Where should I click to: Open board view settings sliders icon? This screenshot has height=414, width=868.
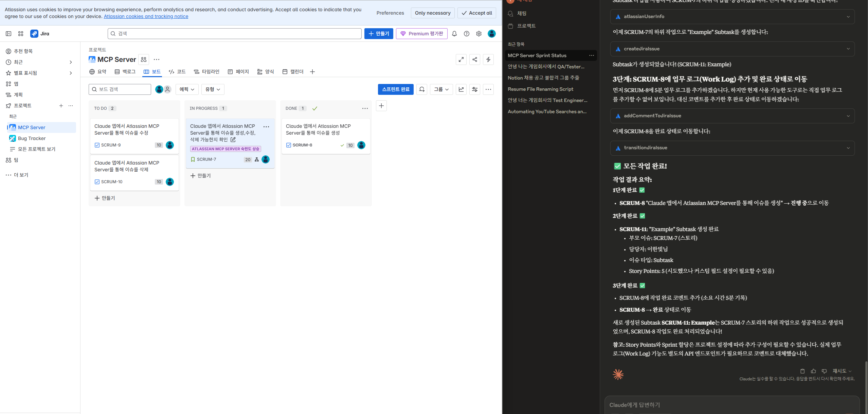coord(475,89)
